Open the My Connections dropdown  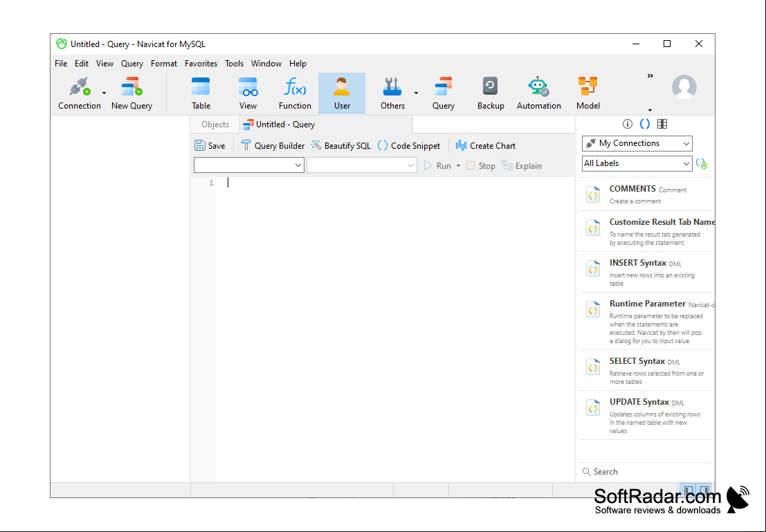coord(637,143)
